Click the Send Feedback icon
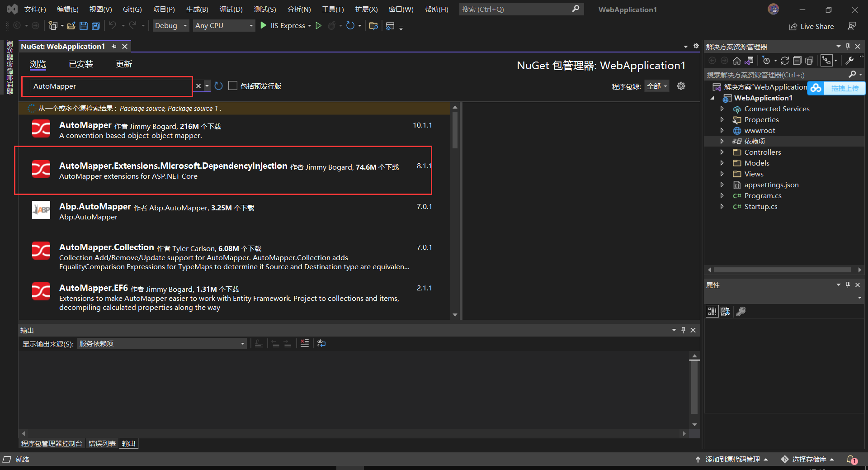This screenshot has width=868, height=470. coord(852,26)
